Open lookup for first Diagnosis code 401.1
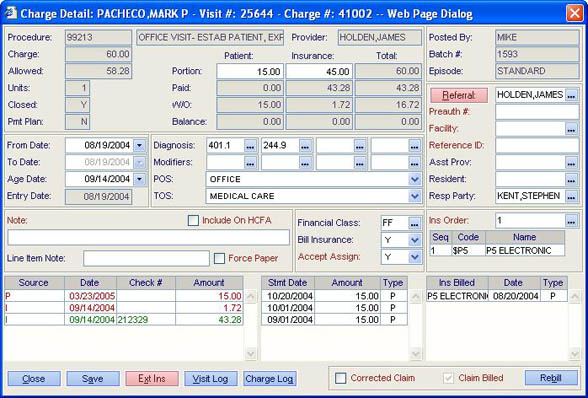Viewport: 588px width, 398px height. coord(250,146)
